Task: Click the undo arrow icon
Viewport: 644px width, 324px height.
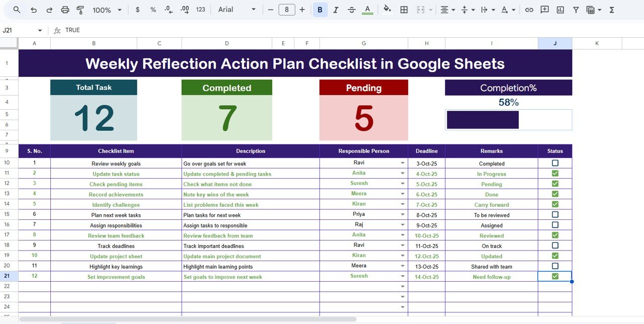Action: click(34, 10)
